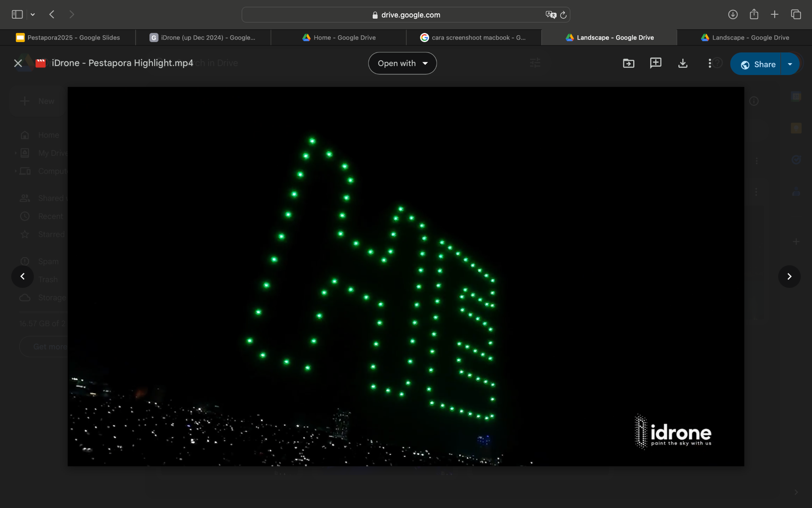Click the Safari forward arrow

point(72,15)
